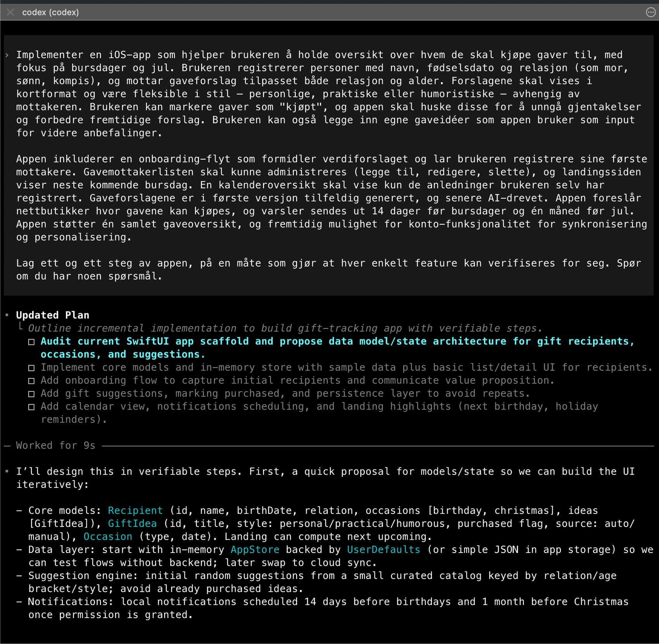This screenshot has width=659, height=644.
Task: Click checkbox for Add onboarding flow step
Action: [31, 381]
